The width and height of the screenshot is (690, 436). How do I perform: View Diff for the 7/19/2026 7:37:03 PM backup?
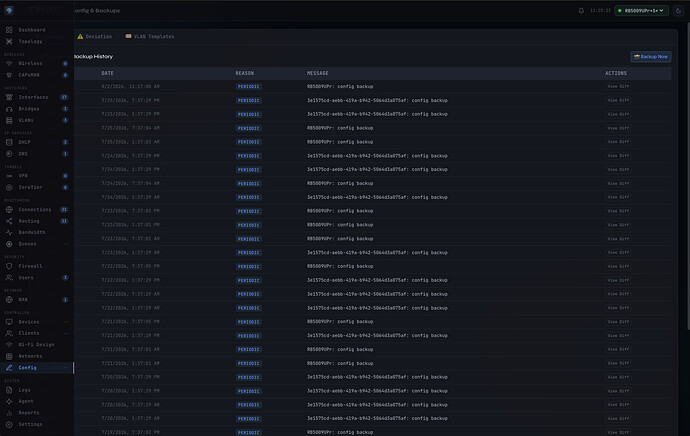618,432
